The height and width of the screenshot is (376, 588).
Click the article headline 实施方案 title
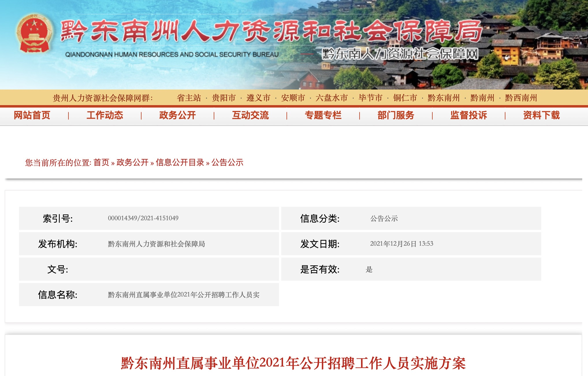point(293,363)
